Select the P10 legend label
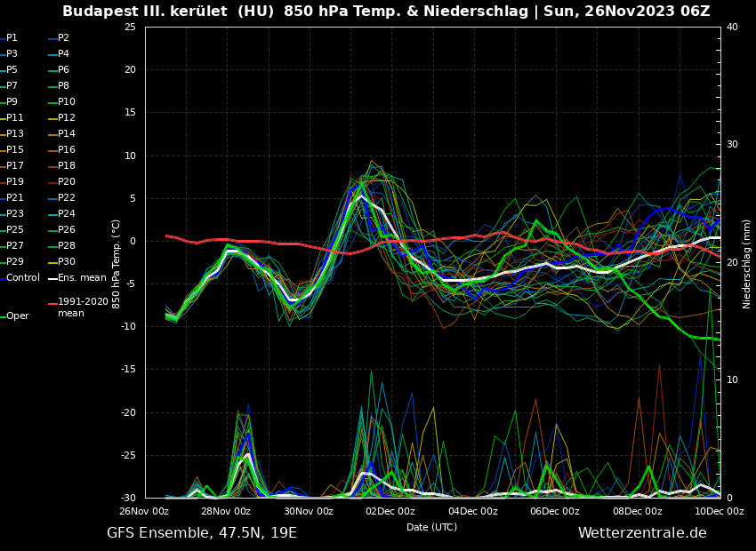 (x=67, y=102)
